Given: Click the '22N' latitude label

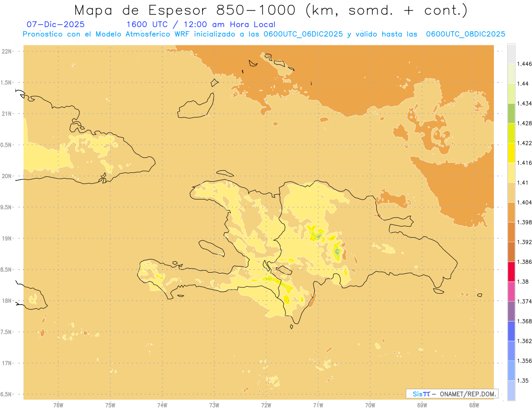Looking at the screenshot, I should pos(7,51).
